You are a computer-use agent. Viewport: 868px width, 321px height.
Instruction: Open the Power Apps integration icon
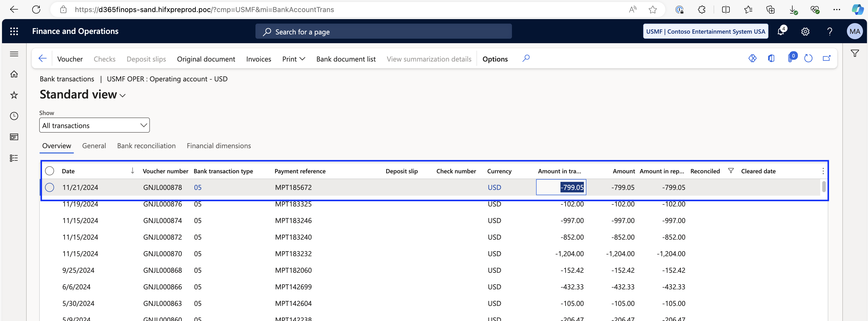(x=753, y=58)
